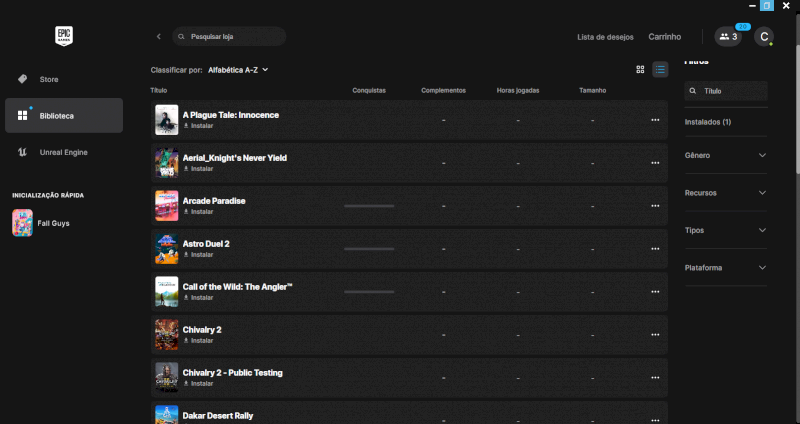The width and height of the screenshot is (800, 424).
Task: Open Lista de desejos
Action: (x=605, y=37)
